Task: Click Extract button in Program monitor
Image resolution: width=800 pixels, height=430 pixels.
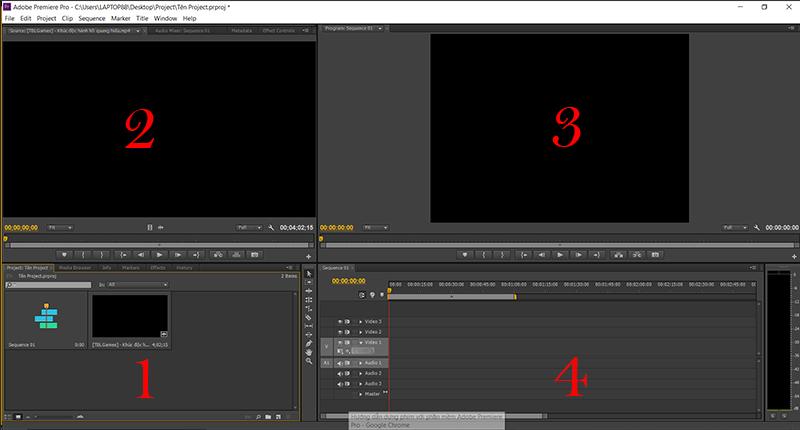Action: click(x=637, y=255)
